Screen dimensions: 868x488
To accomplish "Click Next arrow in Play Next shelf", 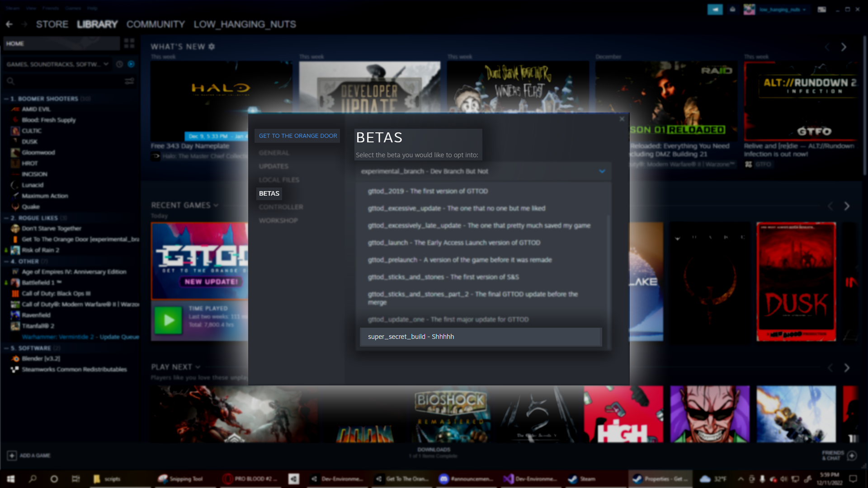I will [x=847, y=368].
